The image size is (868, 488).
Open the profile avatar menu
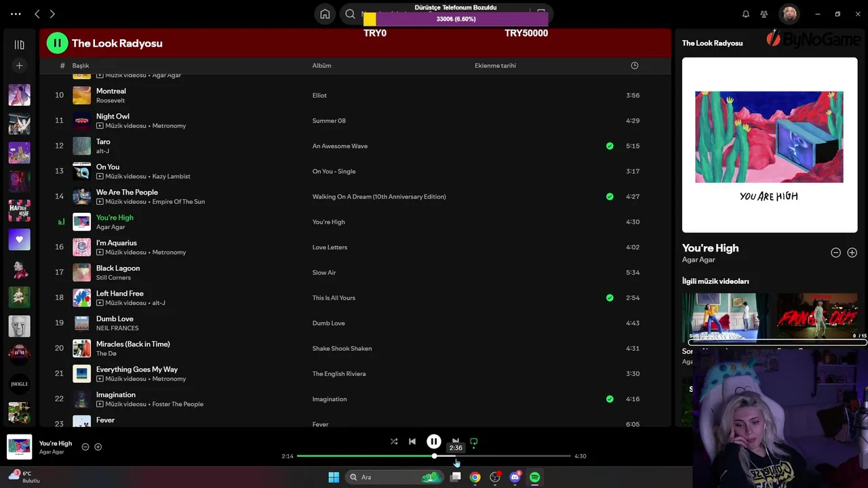tap(789, 14)
